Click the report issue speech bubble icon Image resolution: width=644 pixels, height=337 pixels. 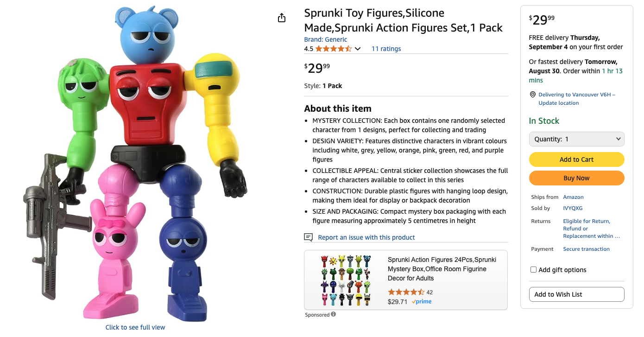(x=308, y=237)
